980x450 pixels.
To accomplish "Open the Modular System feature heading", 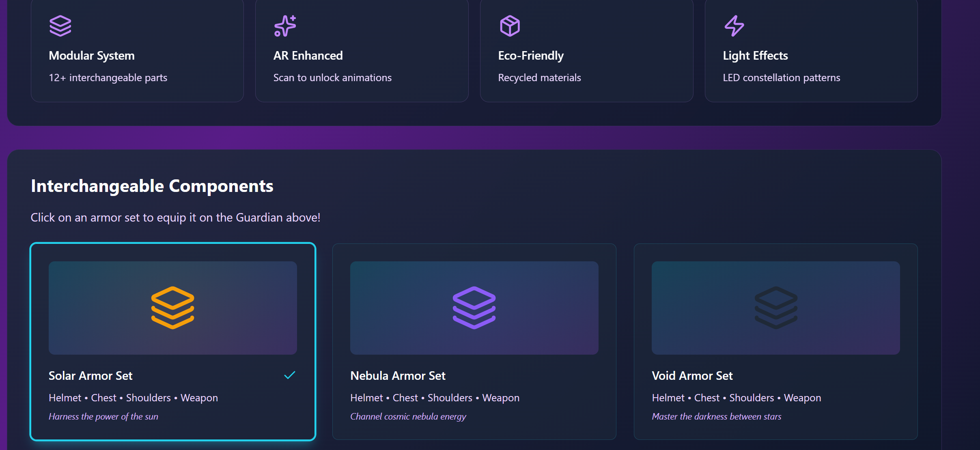I will click(92, 56).
